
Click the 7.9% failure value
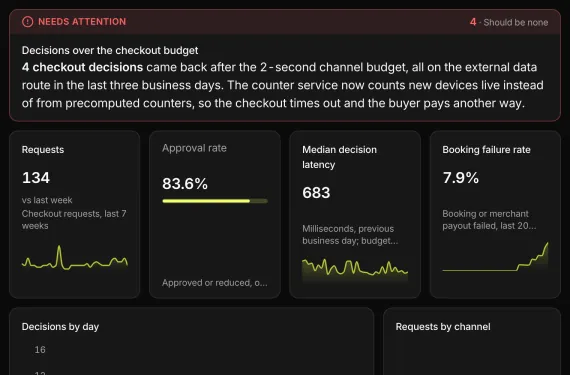(x=461, y=178)
